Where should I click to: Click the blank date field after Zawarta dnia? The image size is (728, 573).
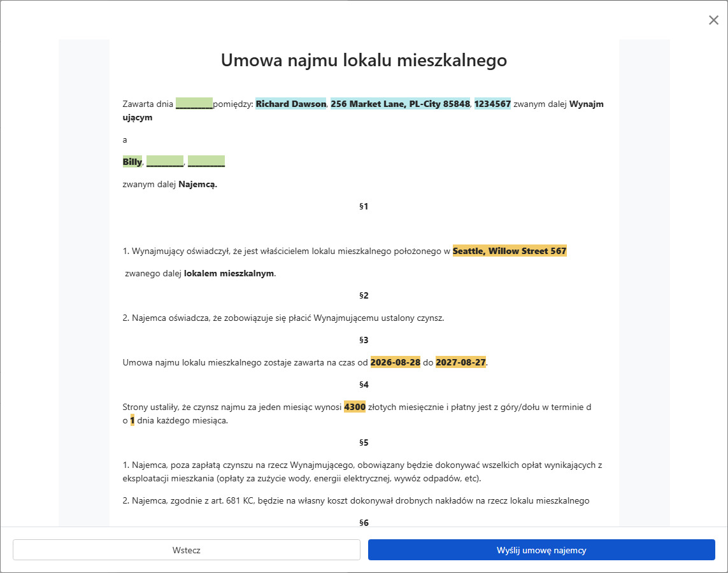pos(194,104)
